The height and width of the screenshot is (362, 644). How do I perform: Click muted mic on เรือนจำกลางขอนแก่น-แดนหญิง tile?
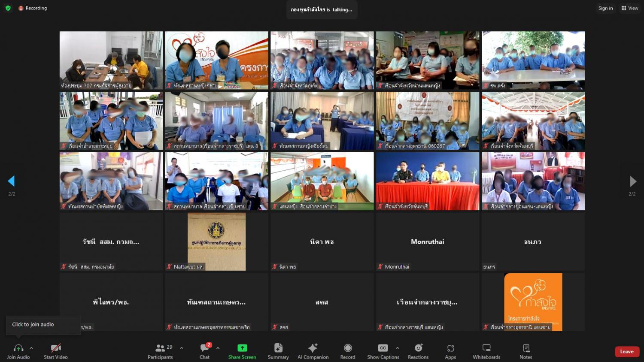click(486, 207)
